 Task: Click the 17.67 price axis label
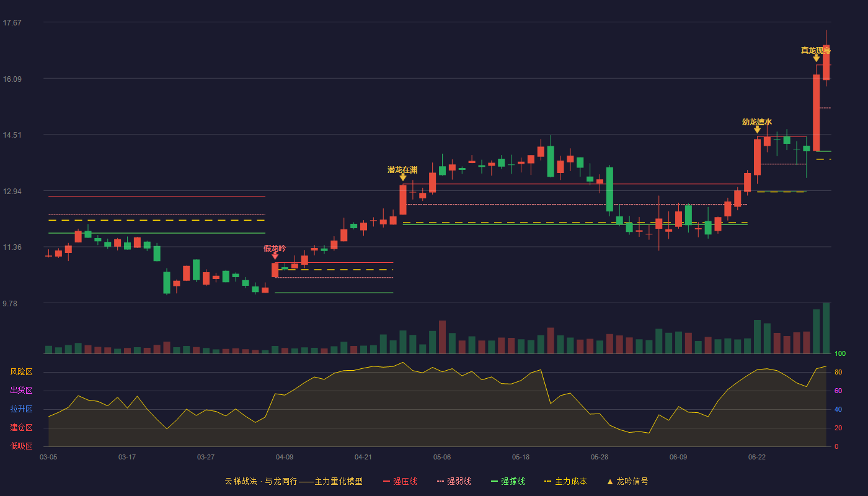coord(12,23)
